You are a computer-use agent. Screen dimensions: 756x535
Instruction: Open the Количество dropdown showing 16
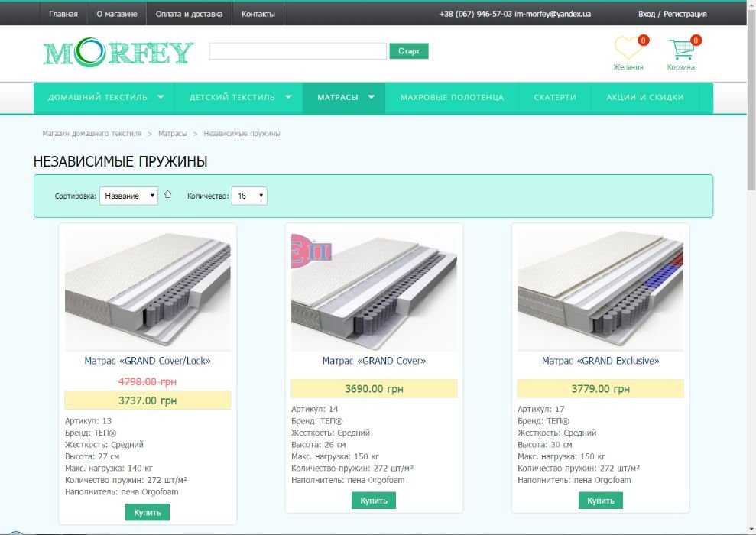click(x=249, y=196)
